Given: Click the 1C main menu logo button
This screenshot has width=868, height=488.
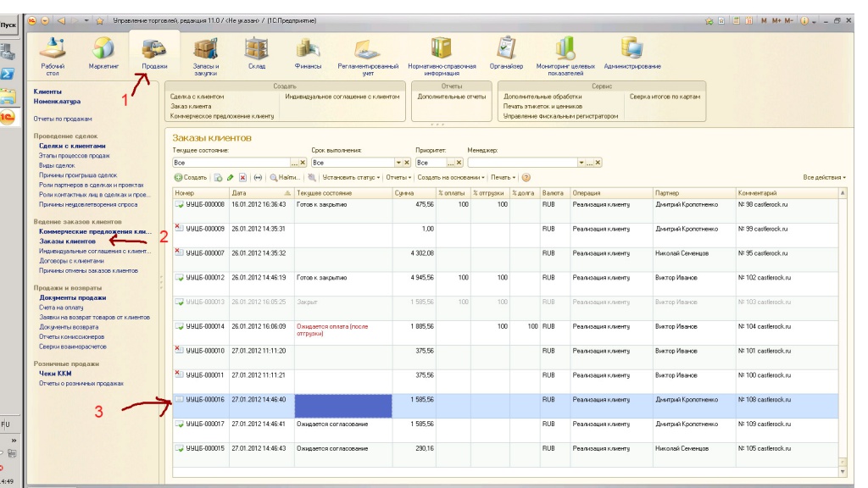Looking at the screenshot, I should point(32,21).
